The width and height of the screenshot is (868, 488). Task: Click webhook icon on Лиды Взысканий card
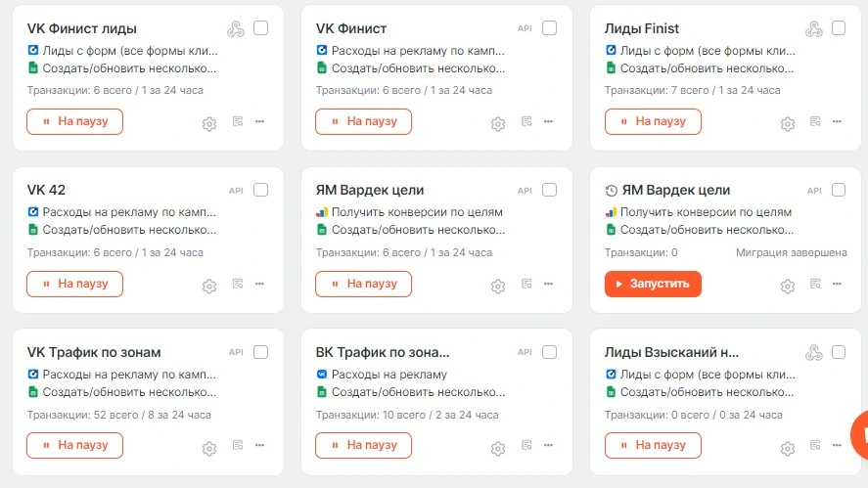(814, 352)
